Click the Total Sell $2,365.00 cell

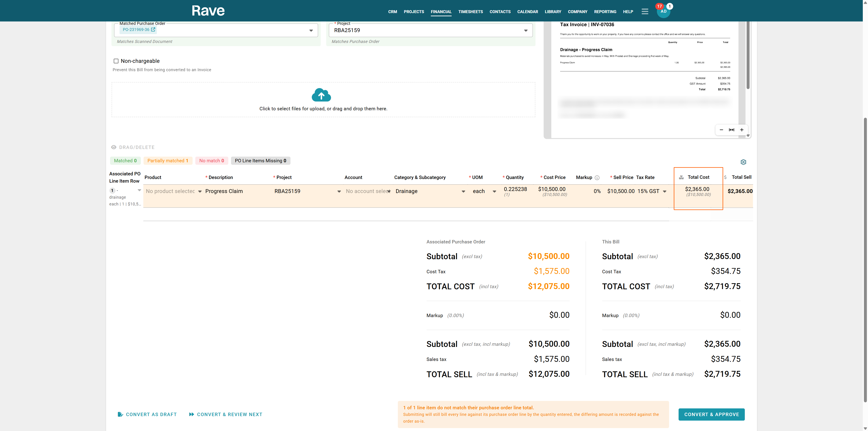[x=740, y=191]
